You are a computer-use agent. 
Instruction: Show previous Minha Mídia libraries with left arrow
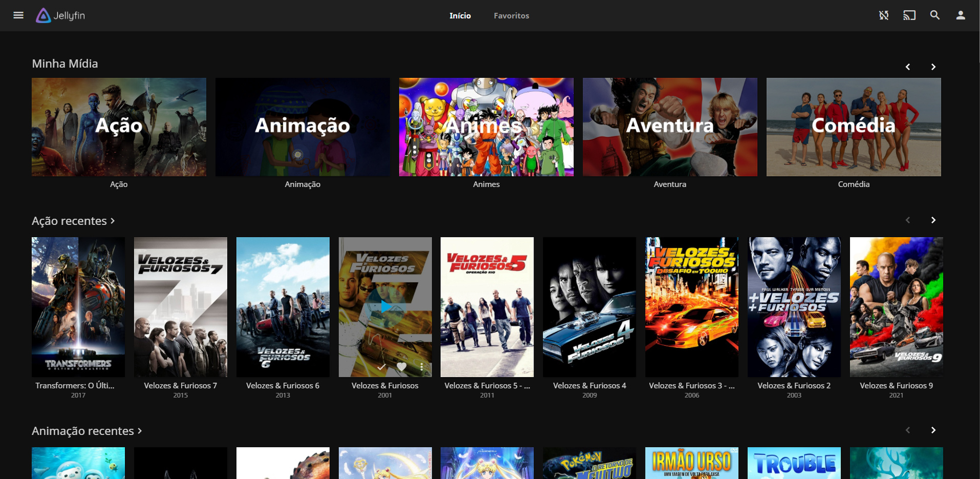click(x=908, y=67)
